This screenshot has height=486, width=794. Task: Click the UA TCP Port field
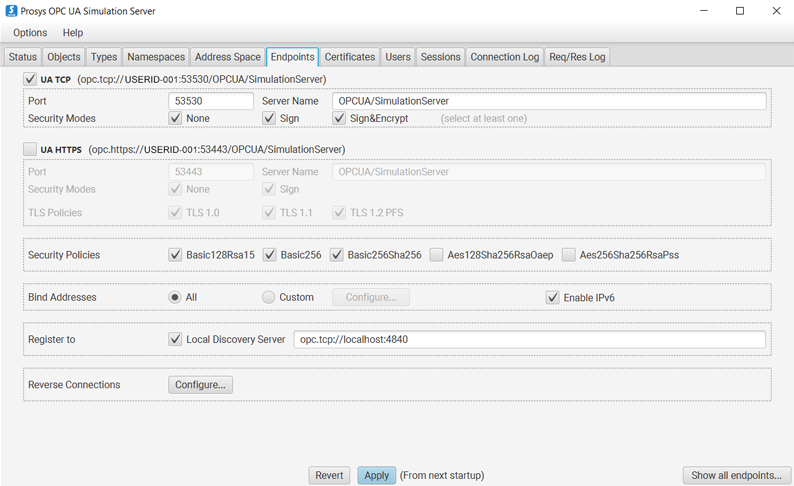coord(211,101)
